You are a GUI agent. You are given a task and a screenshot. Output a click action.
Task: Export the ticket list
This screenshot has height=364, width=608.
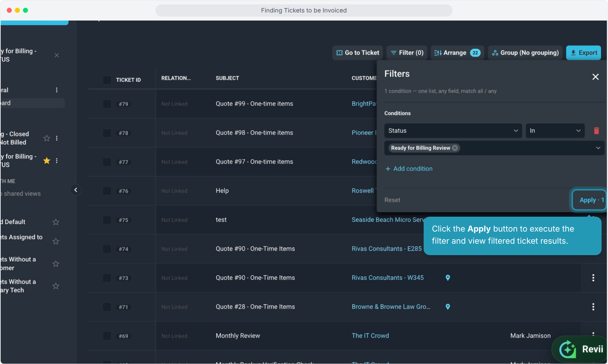583,53
